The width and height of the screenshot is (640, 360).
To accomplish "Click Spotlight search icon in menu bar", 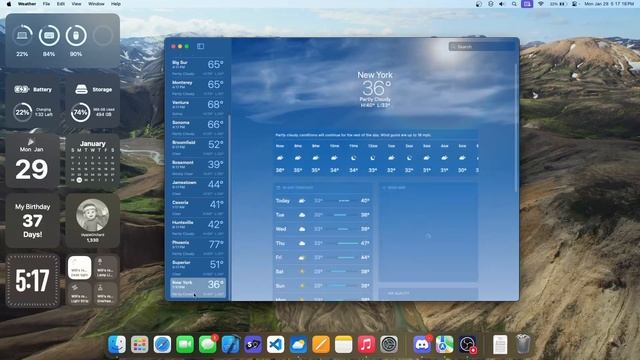I will 514,4.
